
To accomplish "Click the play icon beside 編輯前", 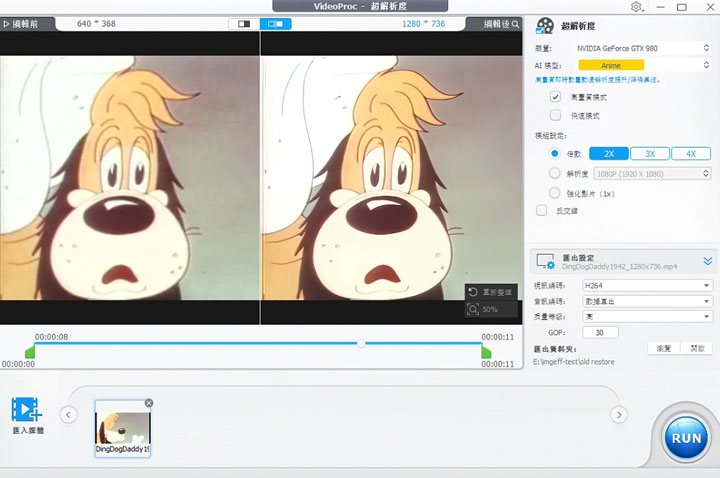I will point(6,24).
